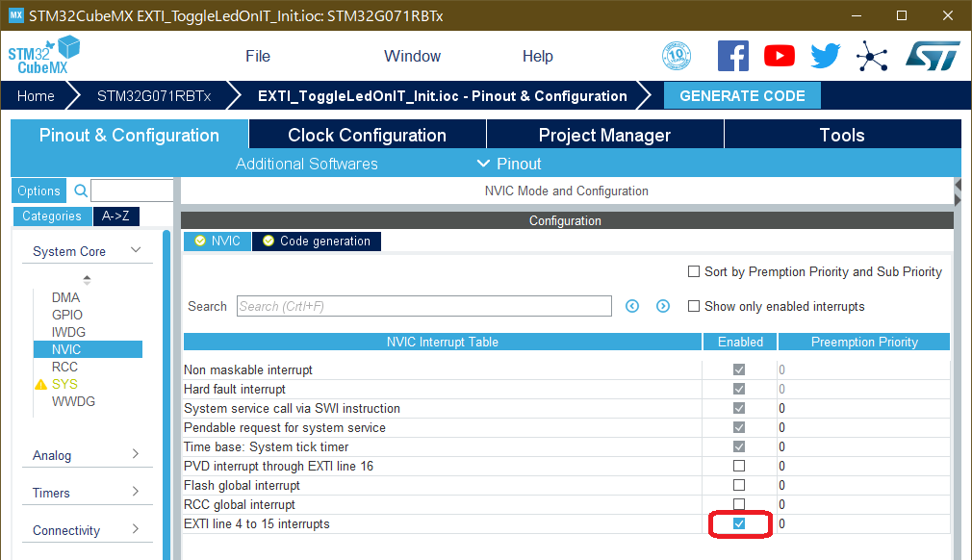Enable RCC global interrupt checkbox
The height and width of the screenshot is (560, 972).
click(x=739, y=504)
